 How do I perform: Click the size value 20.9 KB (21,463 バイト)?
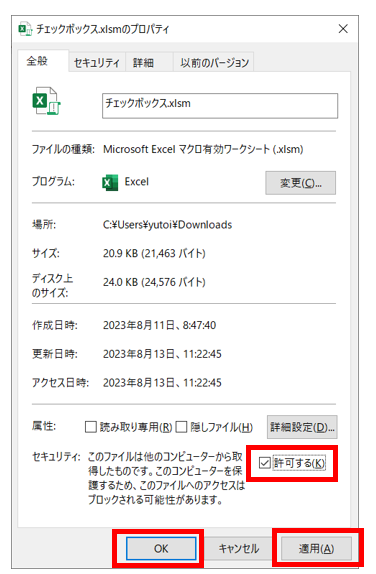coord(154,253)
